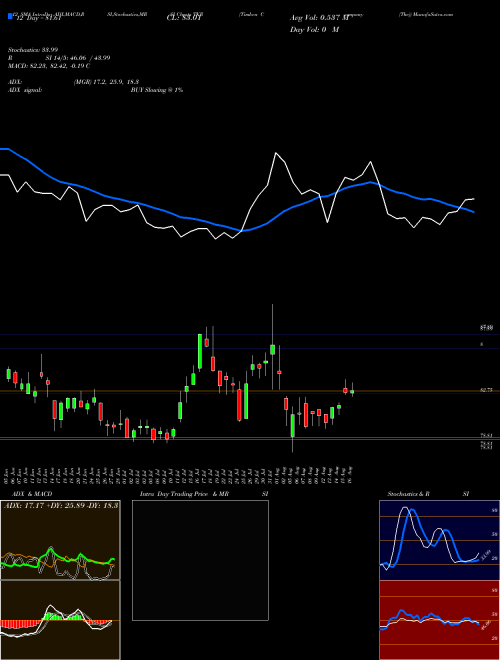500x660 pixels.
Task: Click the last green candle on the chart
Action: [x=352, y=391]
